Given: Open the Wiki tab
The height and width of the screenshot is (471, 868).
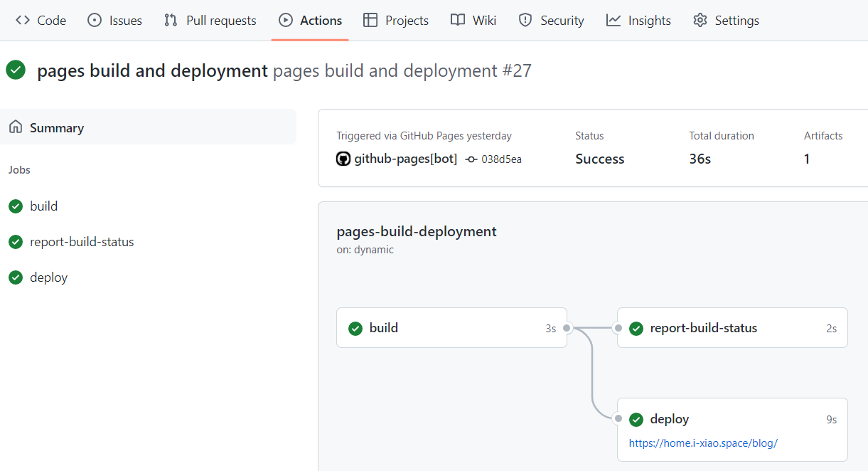Looking at the screenshot, I should [x=473, y=21].
